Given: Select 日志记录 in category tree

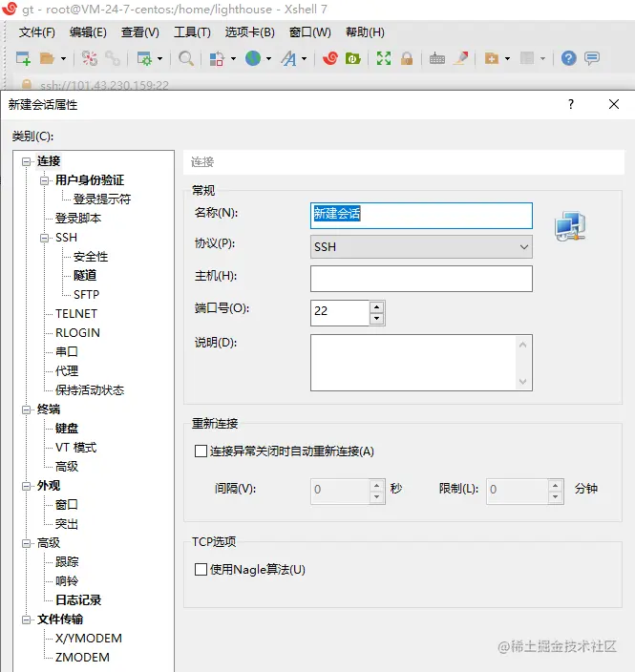Looking at the screenshot, I should click(78, 600).
